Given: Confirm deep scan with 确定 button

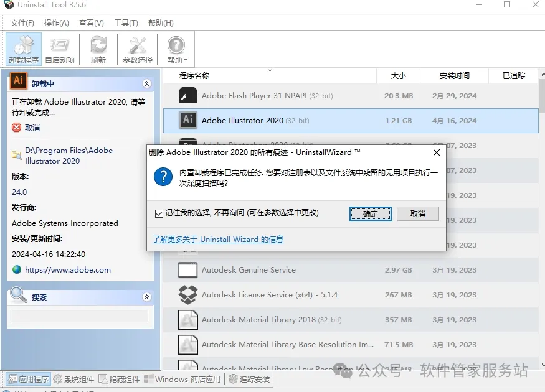Looking at the screenshot, I should tap(370, 213).
